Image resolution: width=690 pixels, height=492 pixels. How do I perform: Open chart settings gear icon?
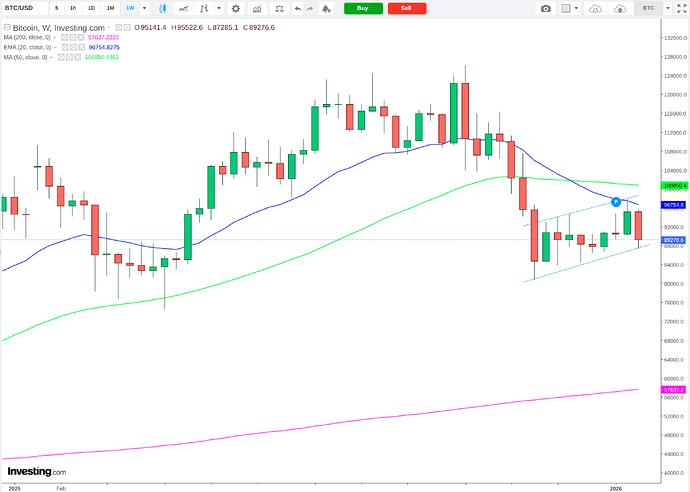236,8
